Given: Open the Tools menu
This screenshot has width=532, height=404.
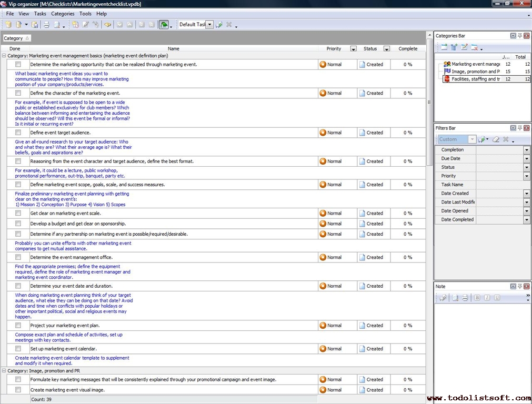Looking at the screenshot, I should pos(85,14).
